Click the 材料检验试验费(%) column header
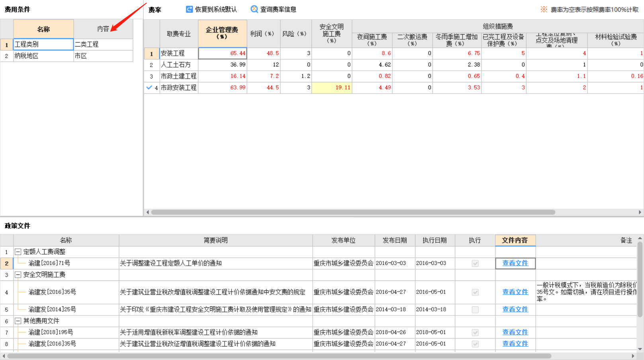Screen dimensions: 644x360 click(x=616, y=40)
